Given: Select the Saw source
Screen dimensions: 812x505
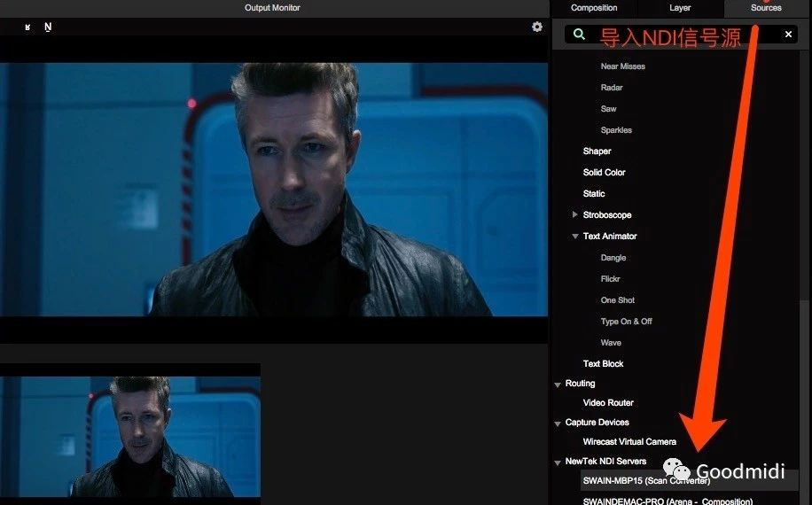Looking at the screenshot, I should [608, 109].
